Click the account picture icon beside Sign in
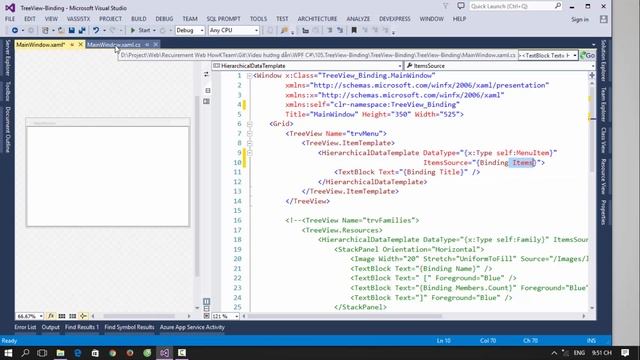The image size is (640, 360). [x=604, y=19]
